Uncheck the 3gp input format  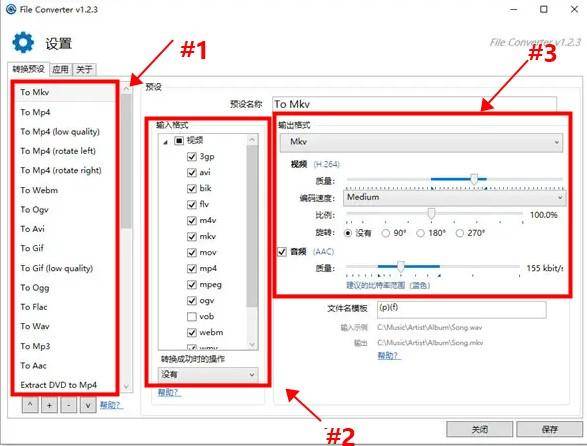[191, 157]
